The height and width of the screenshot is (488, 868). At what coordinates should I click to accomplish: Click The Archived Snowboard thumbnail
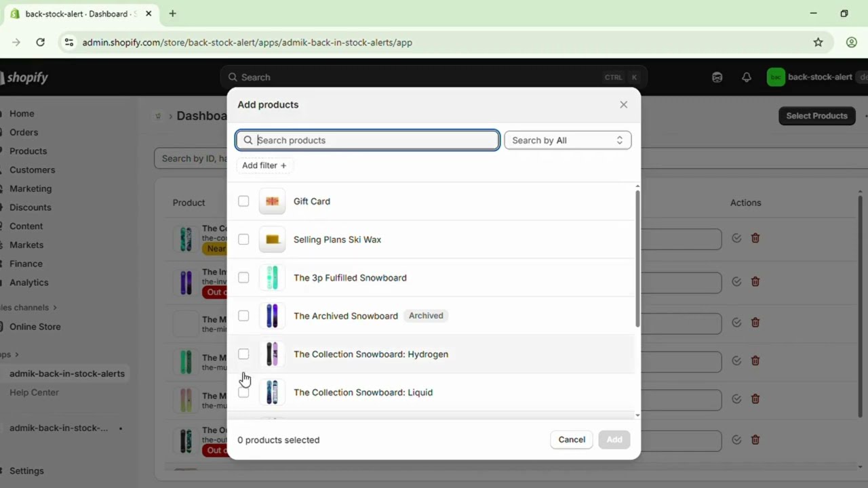click(272, 316)
